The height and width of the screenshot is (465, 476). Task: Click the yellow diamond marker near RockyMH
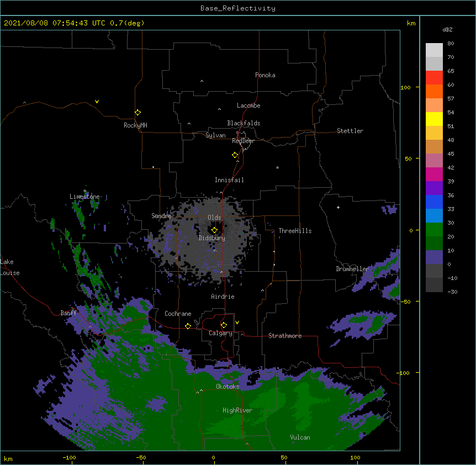[137, 113]
